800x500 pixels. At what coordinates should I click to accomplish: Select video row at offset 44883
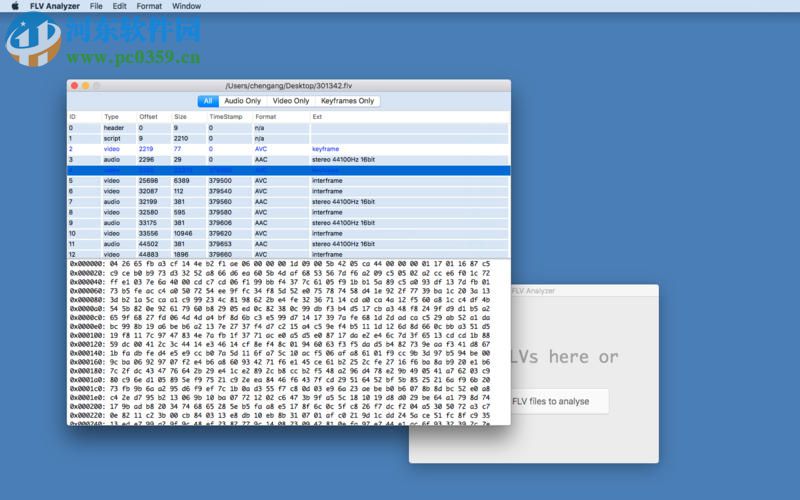pos(288,254)
